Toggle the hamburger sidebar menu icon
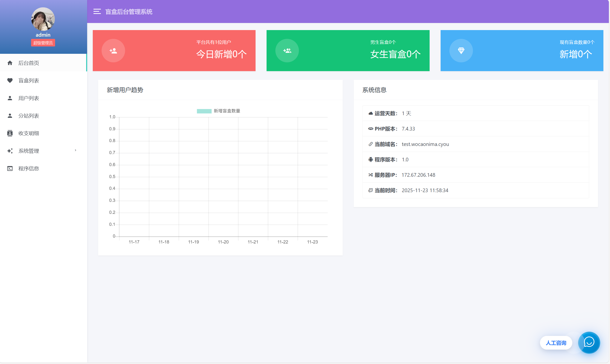Screen dimensions: 610x364 pos(97,11)
